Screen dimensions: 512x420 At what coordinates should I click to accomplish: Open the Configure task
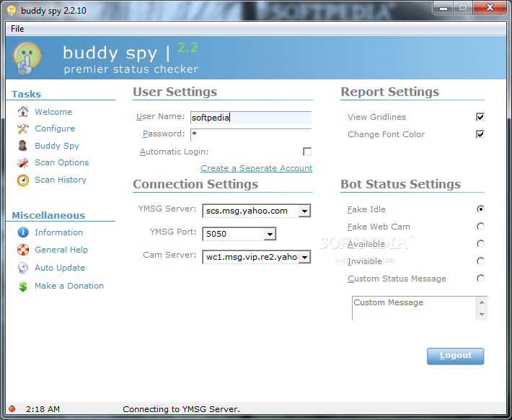pos(55,128)
